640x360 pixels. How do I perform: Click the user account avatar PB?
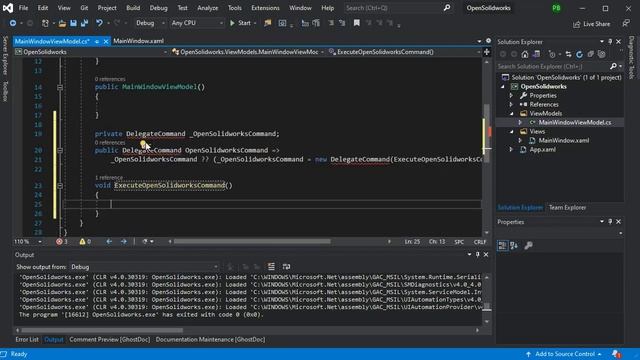556,8
